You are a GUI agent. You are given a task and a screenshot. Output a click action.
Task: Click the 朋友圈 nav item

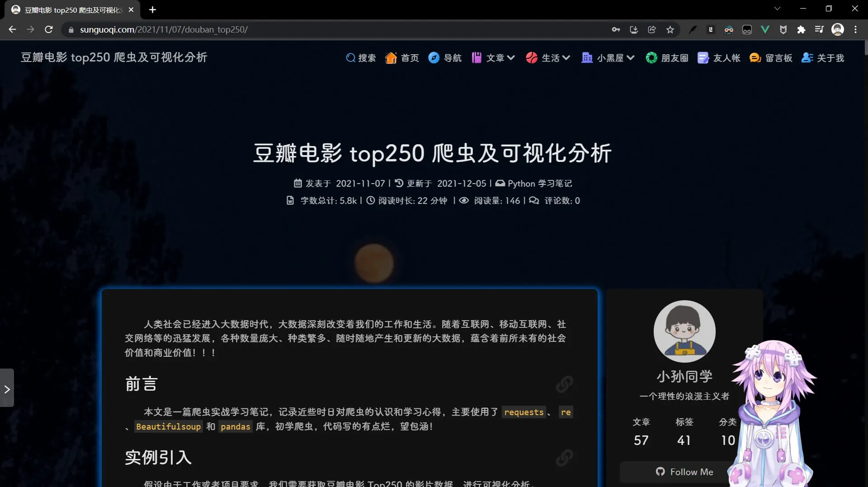667,58
